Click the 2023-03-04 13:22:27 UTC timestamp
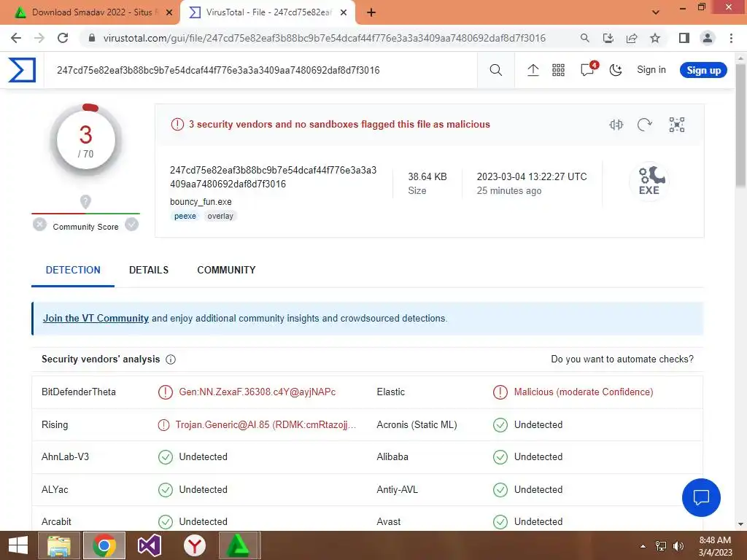This screenshot has height=560, width=747. pyautogui.click(x=532, y=176)
